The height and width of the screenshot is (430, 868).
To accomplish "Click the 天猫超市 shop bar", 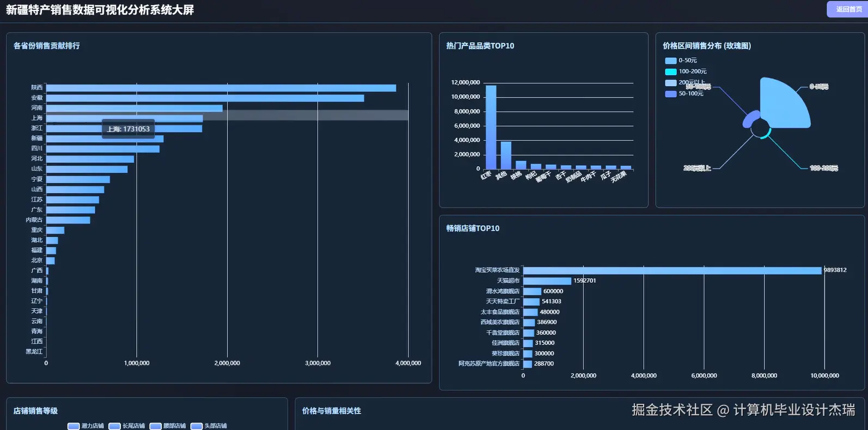I will pos(547,281).
